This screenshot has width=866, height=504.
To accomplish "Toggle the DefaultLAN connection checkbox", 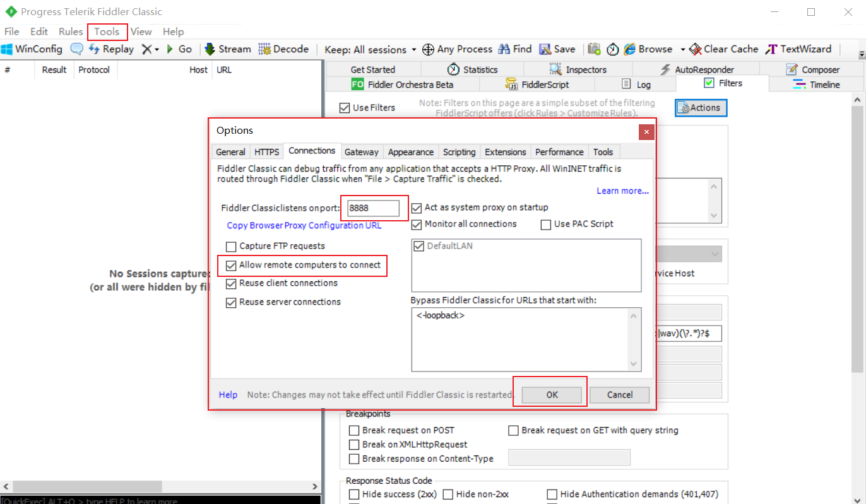I will click(x=419, y=246).
